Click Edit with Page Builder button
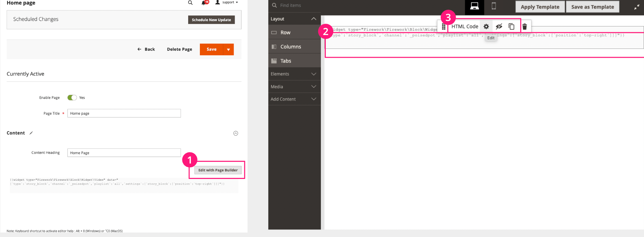The image size is (644, 237). pos(218,170)
